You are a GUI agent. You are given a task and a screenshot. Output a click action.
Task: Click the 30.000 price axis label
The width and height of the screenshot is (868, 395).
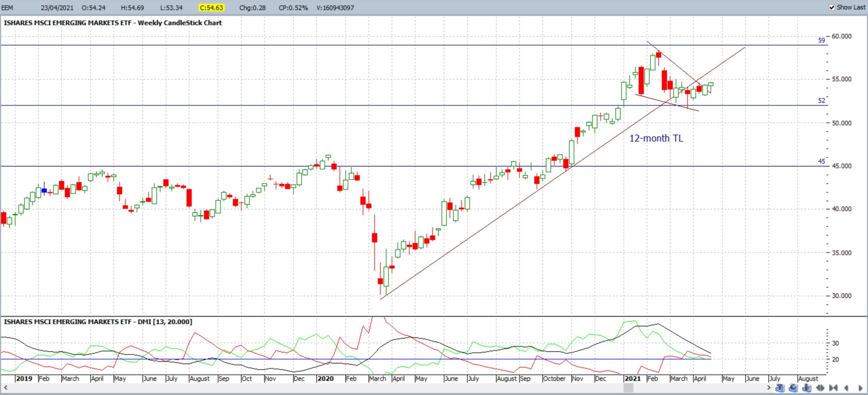[x=842, y=296]
